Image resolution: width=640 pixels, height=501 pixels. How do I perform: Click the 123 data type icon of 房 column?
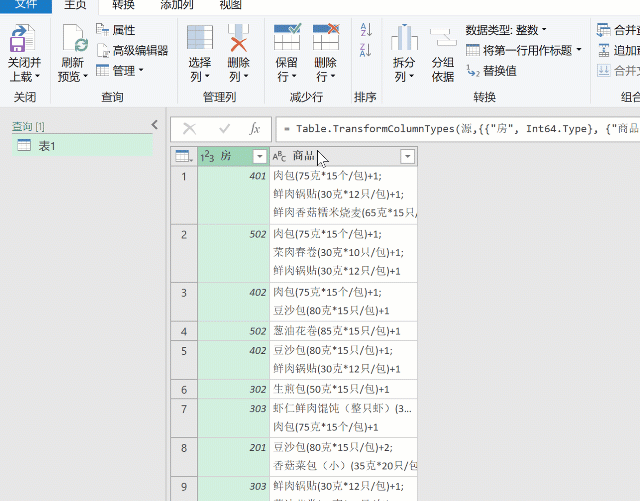tap(207, 156)
